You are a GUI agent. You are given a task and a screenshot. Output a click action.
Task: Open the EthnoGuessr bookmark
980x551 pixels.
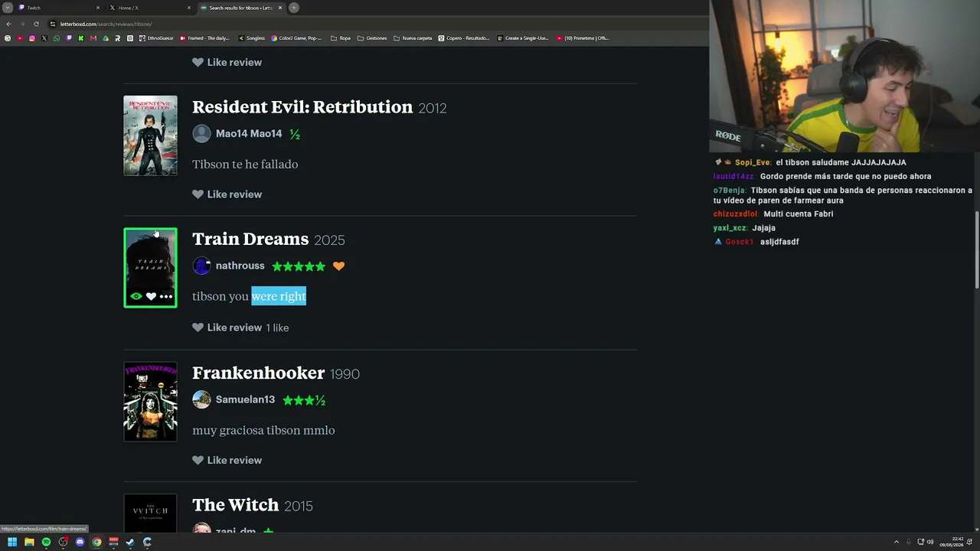pos(156,38)
